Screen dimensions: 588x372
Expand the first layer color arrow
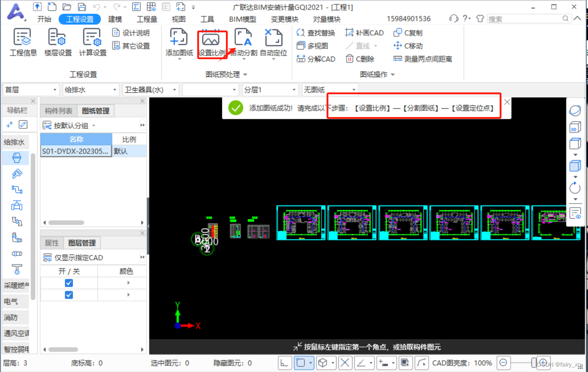(128, 283)
